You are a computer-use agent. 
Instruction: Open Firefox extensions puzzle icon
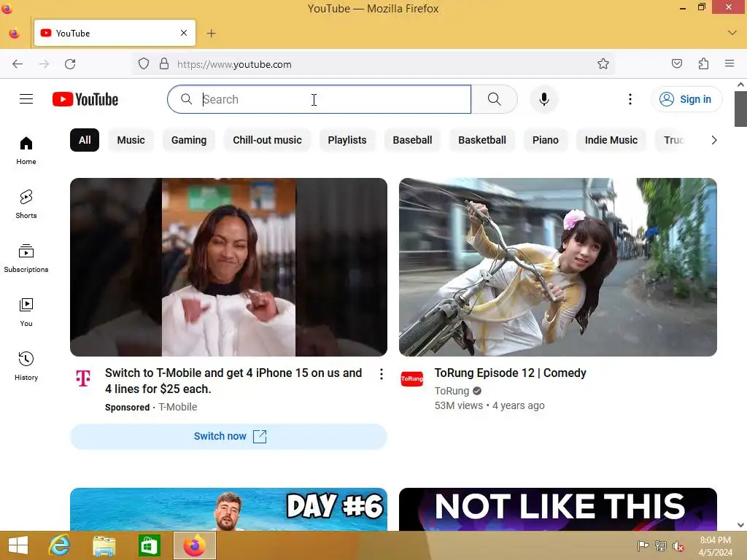703,64
